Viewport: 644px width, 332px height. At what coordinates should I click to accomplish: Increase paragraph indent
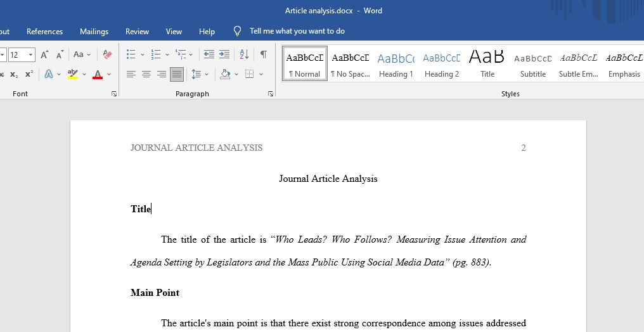click(224, 54)
